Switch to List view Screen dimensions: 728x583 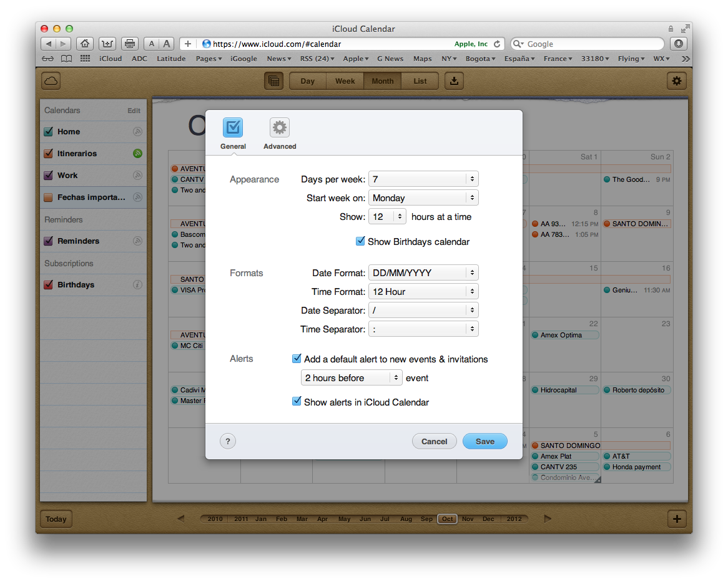point(420,81)
